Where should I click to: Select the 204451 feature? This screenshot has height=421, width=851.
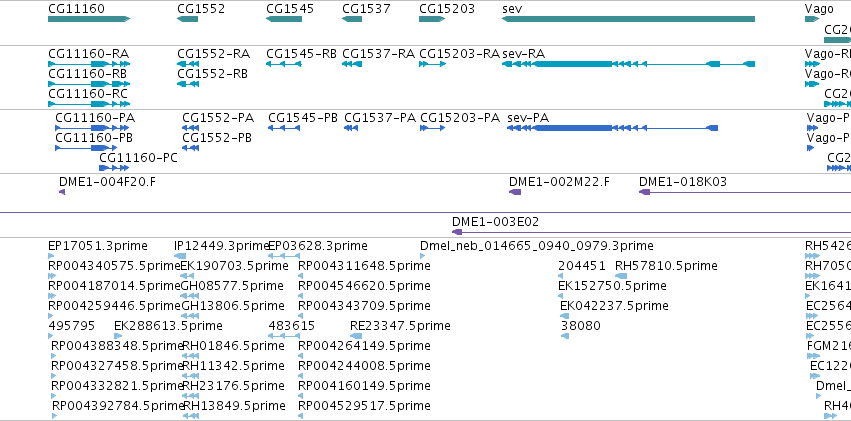pos(563,276)
